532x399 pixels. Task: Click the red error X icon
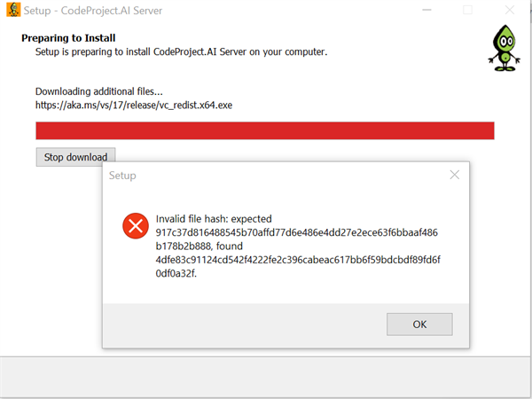136,226
